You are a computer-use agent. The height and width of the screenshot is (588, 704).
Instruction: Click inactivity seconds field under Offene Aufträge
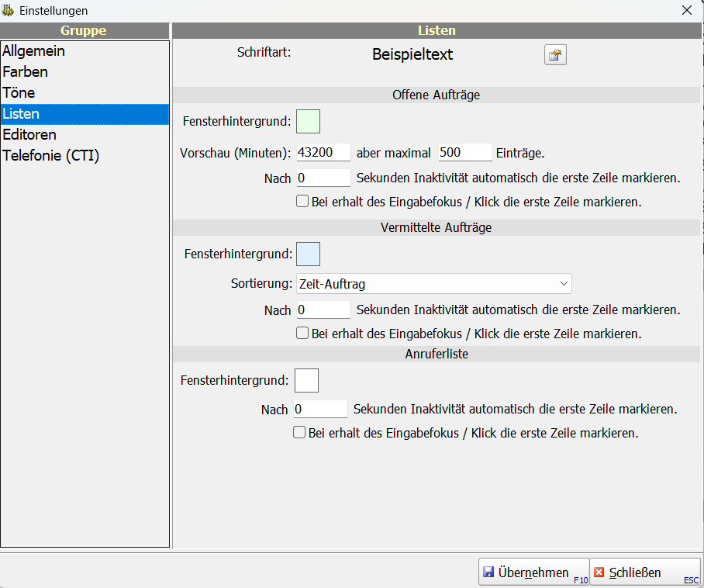pos(323,178)
